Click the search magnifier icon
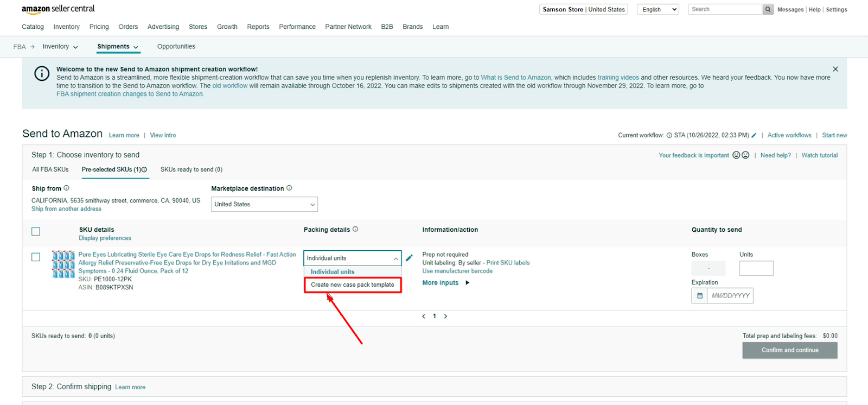 click(x=768, y=9)
